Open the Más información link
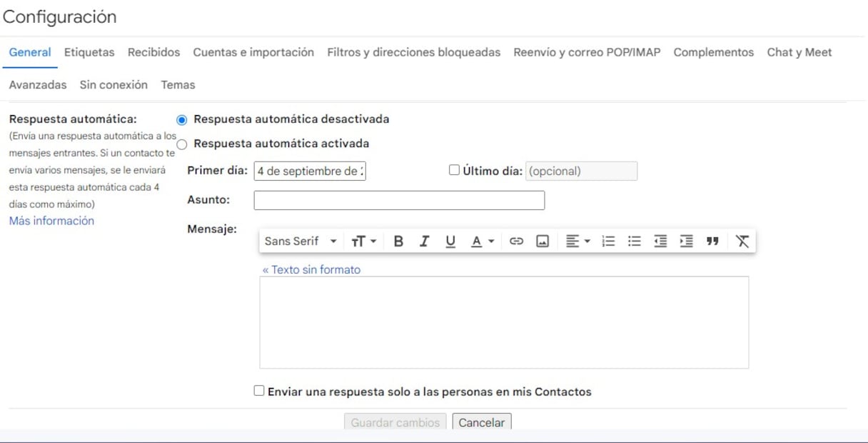 51,221
